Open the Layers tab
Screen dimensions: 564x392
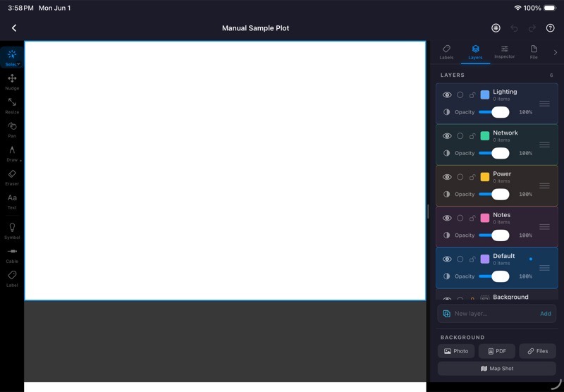(x=475, y=52)
